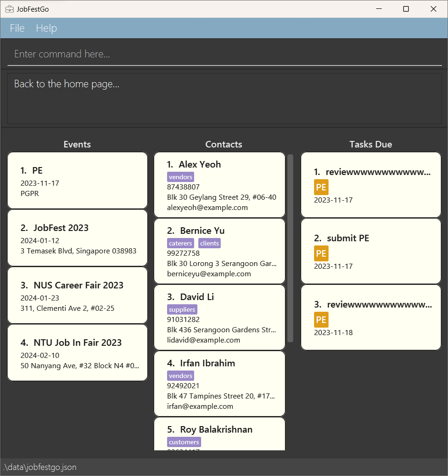Click the 'Back to the home page...' result text
This screenshot has width=448, height=476.
click(x=67, y=84)
